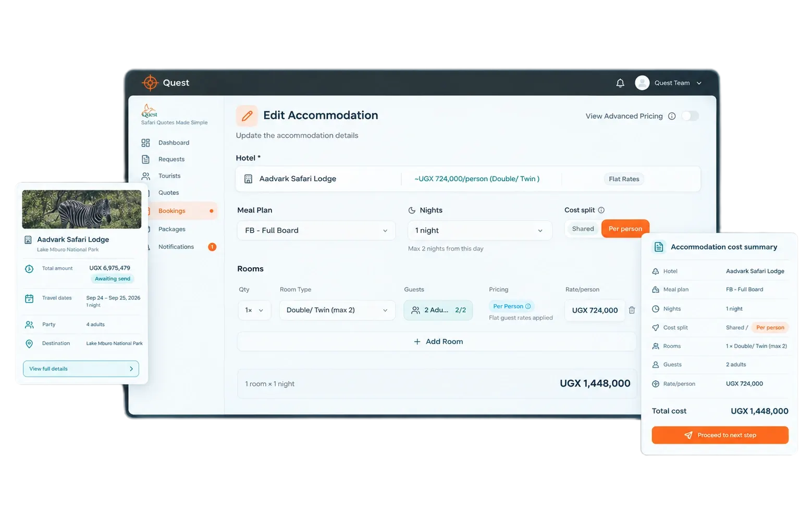Delete the Double/Twin room row with trash icon
Image resolution: width=812 pixels, height=526 pixels.
coord(632,310)
